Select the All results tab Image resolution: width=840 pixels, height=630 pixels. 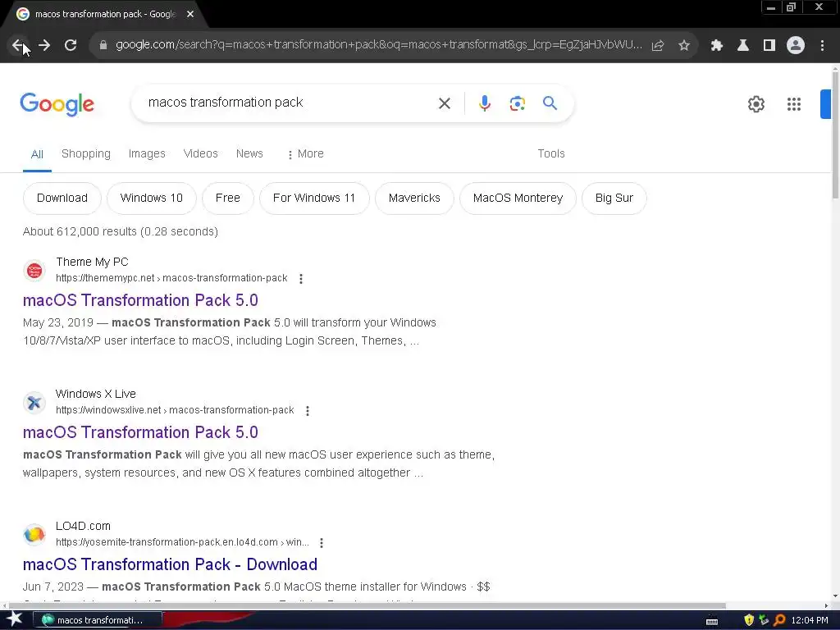[37, 154]
